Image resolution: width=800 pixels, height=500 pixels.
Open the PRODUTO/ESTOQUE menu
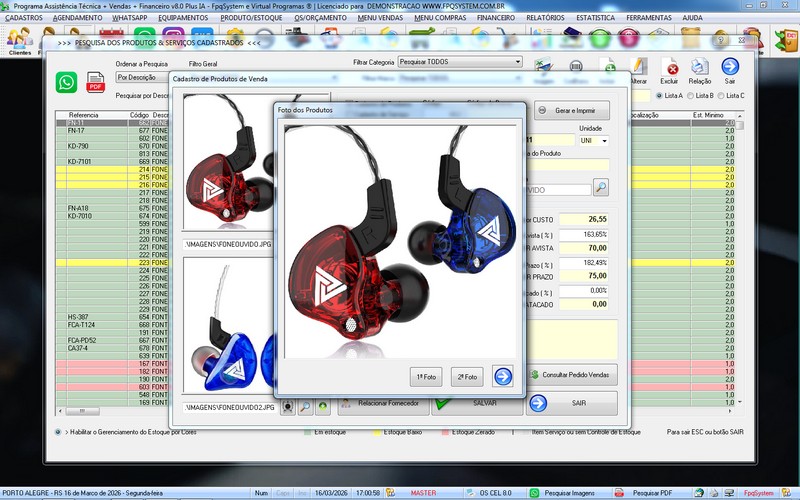coord(251,18)
